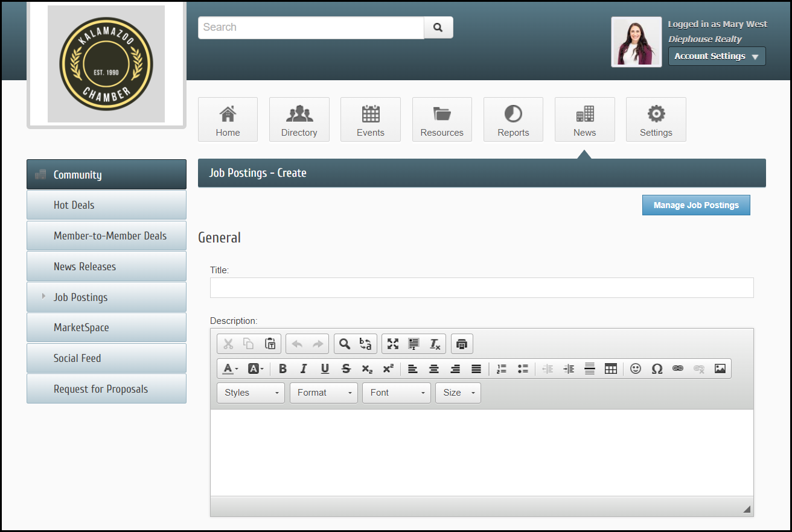The width and height of the screenshot is (792, 532).
Task: Click the insert Link chain icon
Action: (678, 369)
